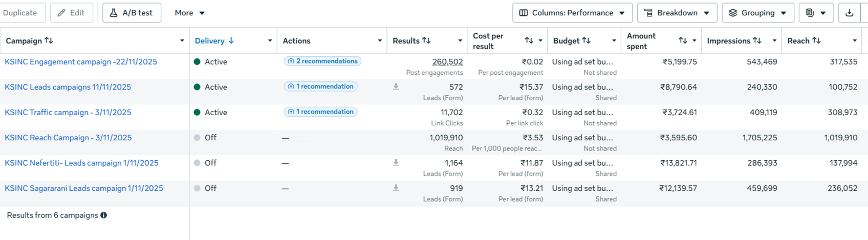Click Active status of Engagement campaign
The height and width of the screenshot is (240, 868).
215,62
